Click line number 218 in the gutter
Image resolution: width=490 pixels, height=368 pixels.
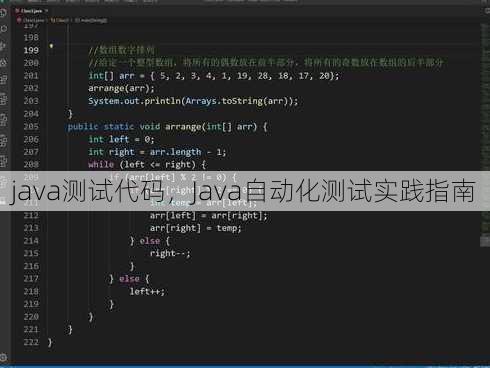click(x=31, y=292)
